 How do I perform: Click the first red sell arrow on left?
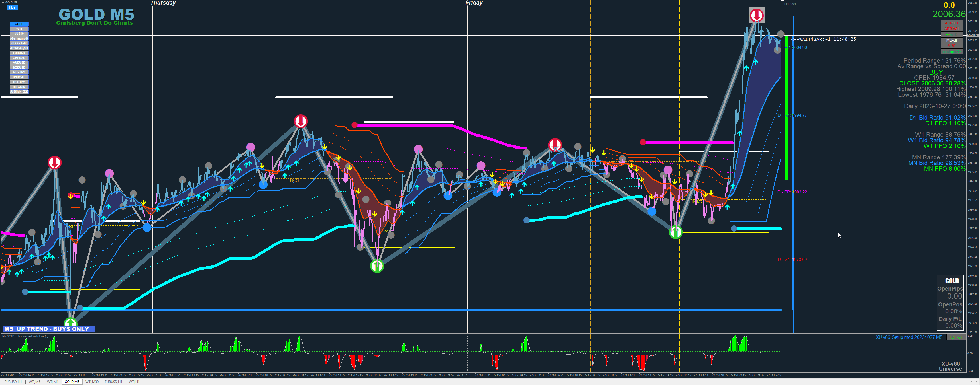click(x=54, y=162)
